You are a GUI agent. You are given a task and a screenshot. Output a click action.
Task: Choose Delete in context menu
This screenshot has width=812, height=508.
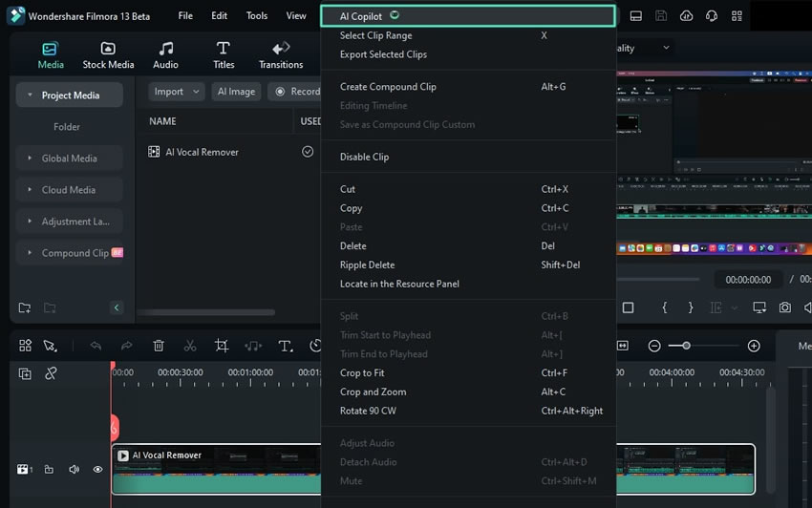pos(468,245)
